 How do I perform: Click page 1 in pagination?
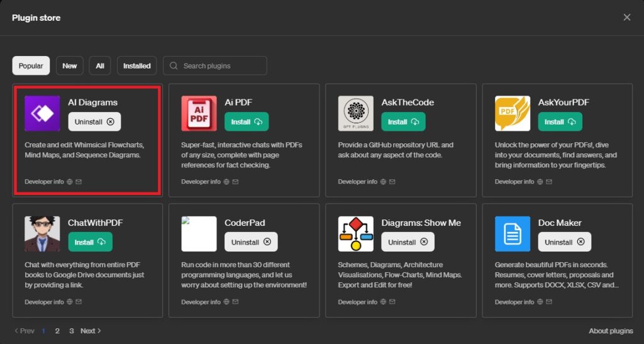[x=43, y=331]
